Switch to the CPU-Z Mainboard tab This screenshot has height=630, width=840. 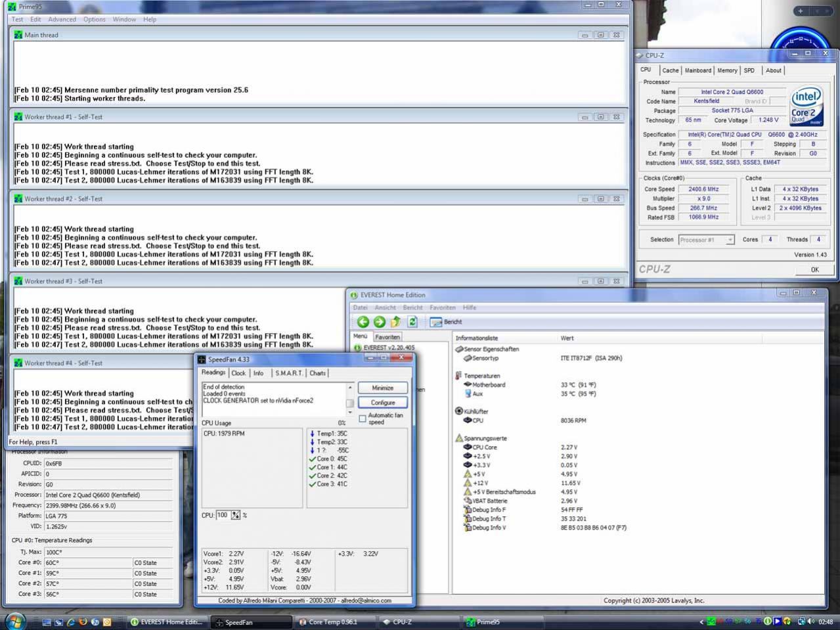coord(697,70)
